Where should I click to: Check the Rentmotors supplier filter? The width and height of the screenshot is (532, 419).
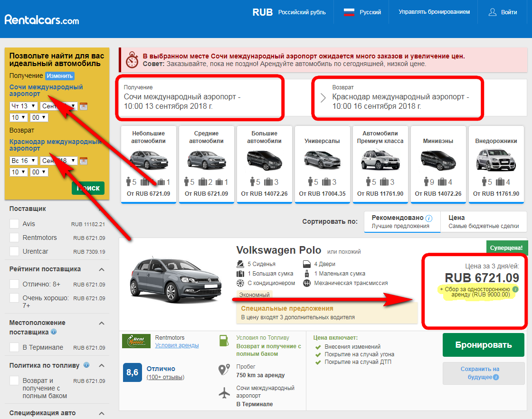coord(14,238)
